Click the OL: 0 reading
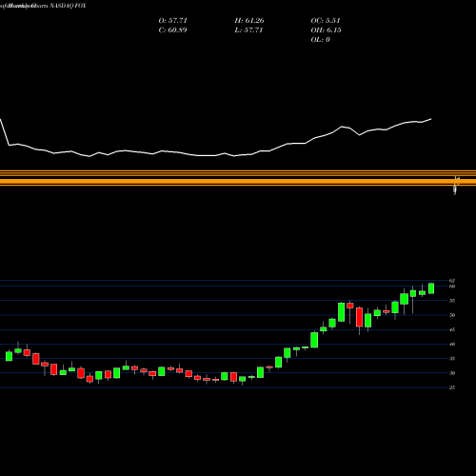Image resolution: width=476 pixels, height=476 pixels. [x=321, y=40]
